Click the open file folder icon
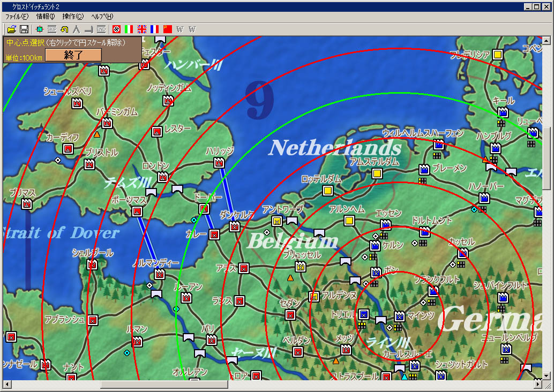This screenshot has width=554, height=392. 11,29
